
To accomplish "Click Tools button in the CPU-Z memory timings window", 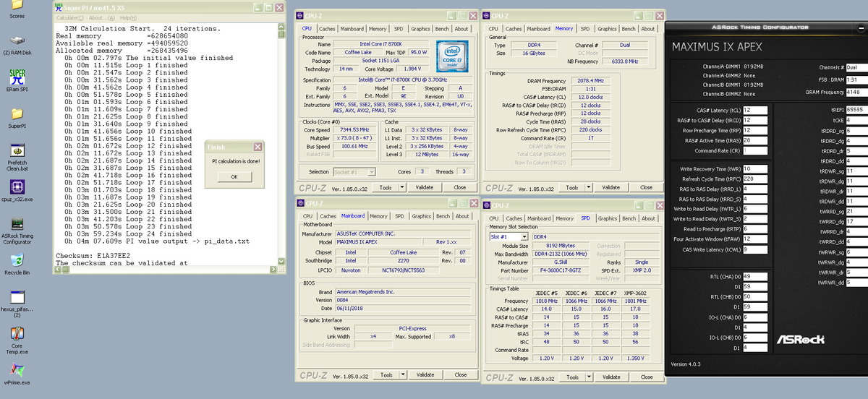I will click(571, 187).
